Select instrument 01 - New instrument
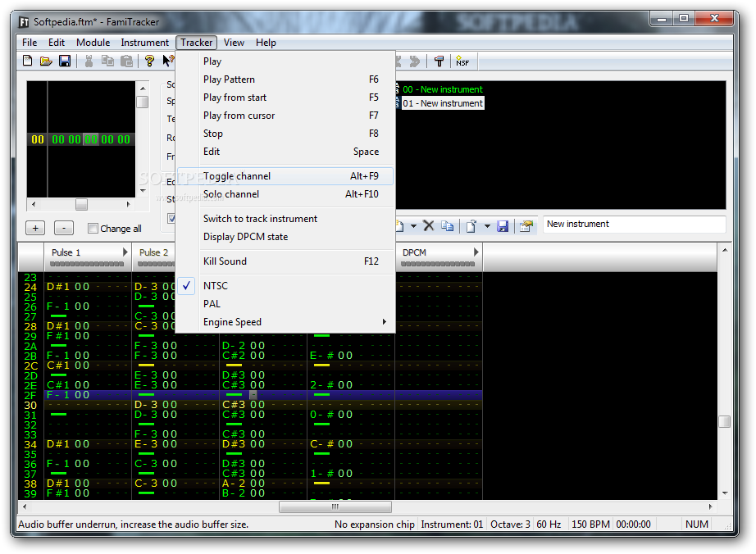The image size is (756, 554). pos(443,103)
